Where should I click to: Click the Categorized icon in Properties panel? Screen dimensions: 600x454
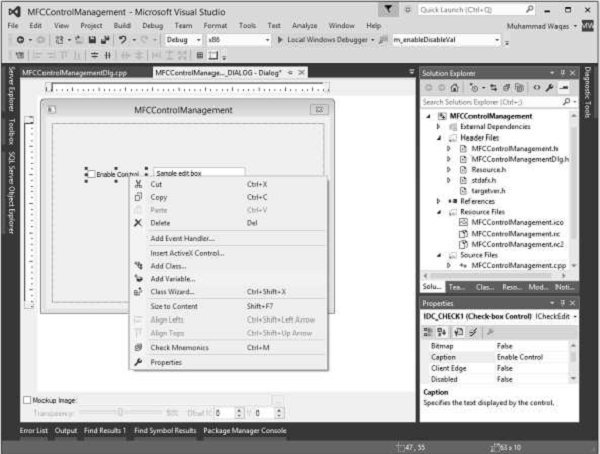(428, 332)
